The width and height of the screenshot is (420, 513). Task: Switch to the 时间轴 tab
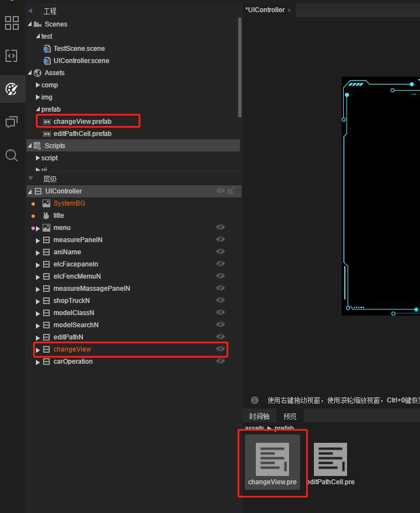[x=259, y=416]
